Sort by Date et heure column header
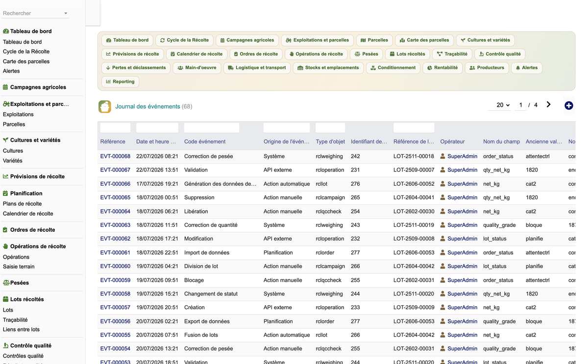The image size is (588, 364). (x=156, y=142)
